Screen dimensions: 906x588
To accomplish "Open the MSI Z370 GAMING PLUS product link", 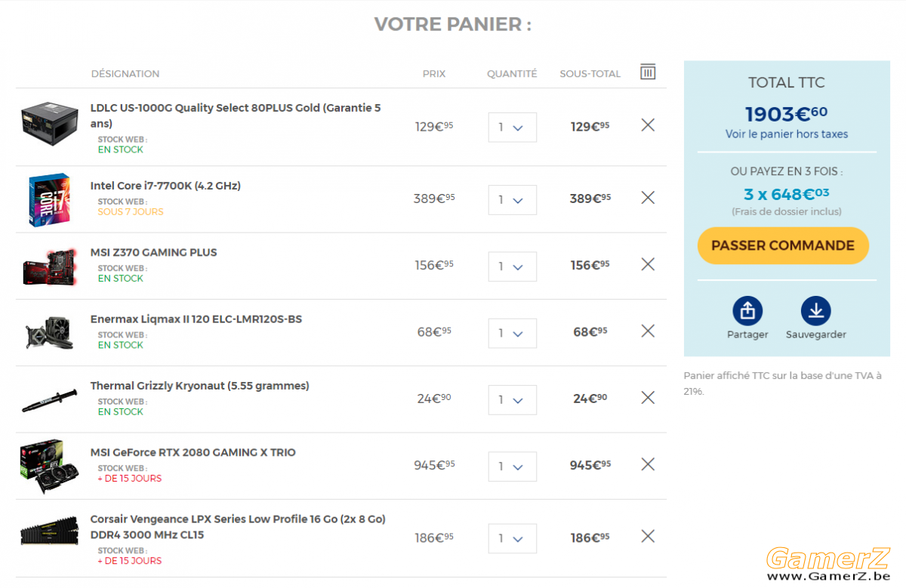I will click(153, 252).
